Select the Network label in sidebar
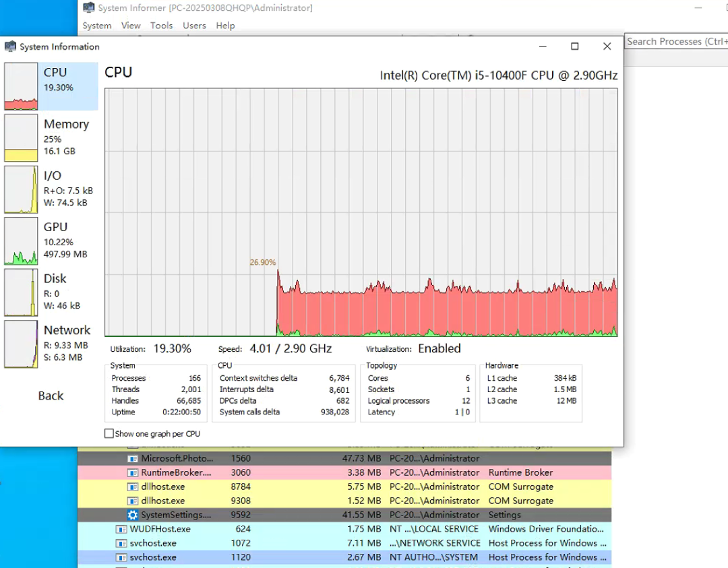This screenshot has height=568, width=728. (67, 330)
